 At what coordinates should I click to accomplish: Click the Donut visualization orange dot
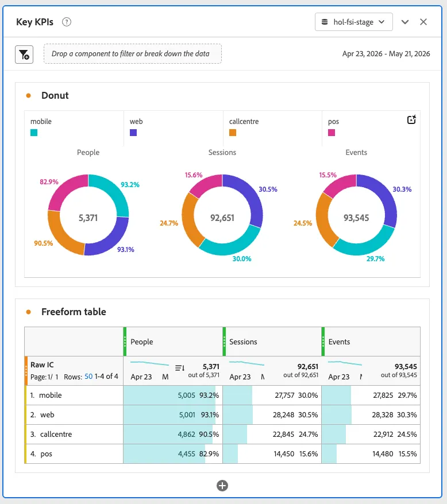pyautogui.click(x=28, y=95)
